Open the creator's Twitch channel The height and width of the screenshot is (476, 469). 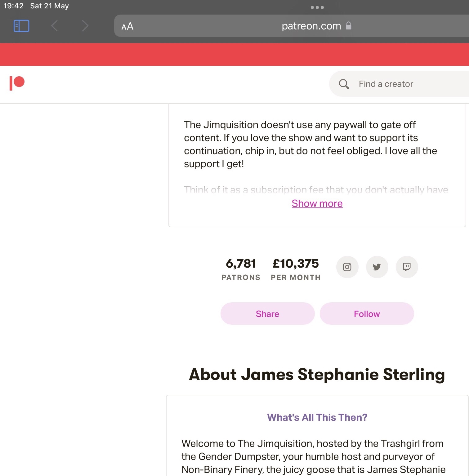point(407,267)
